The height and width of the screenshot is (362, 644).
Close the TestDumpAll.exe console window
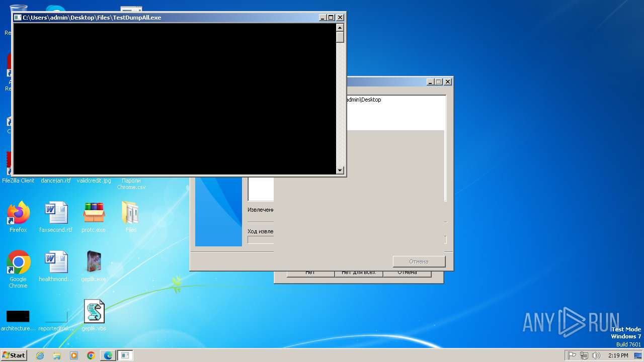pos(340,18)
